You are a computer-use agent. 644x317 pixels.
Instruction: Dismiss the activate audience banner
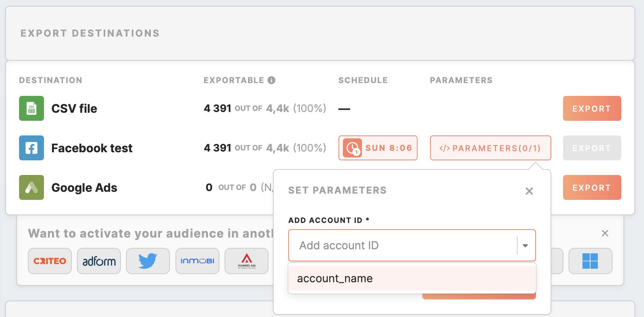pos(605,233)
